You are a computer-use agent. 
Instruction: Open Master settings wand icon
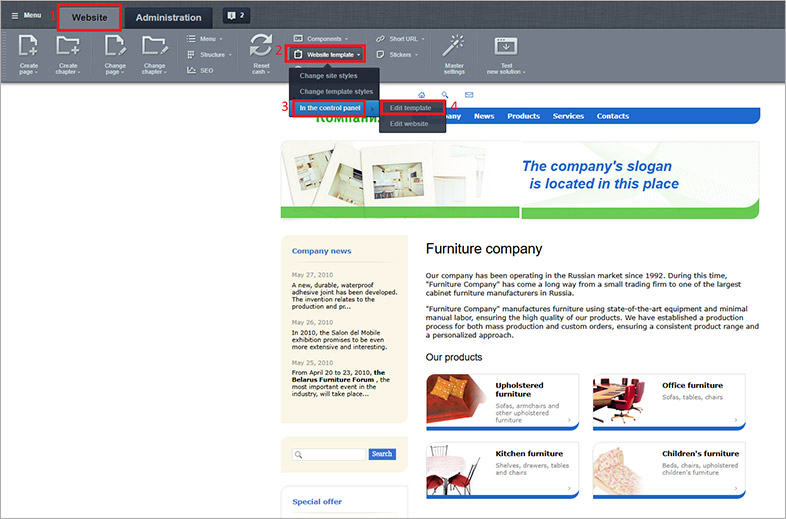pos(454,45)
